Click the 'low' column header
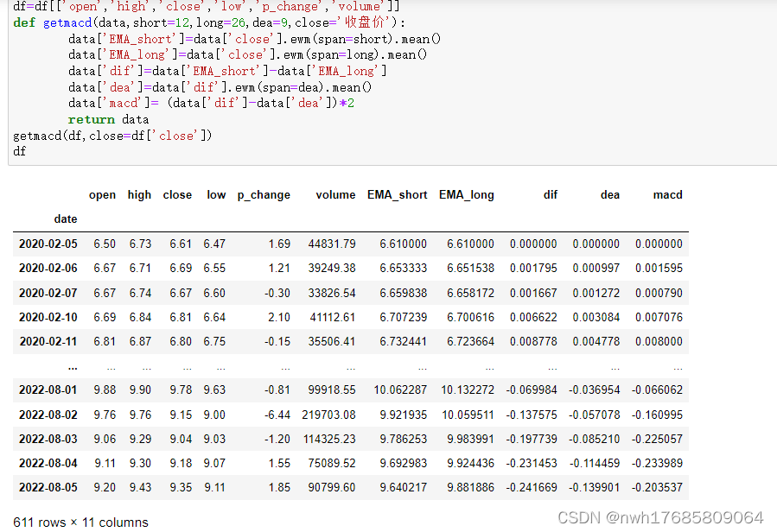 [216, 194]
